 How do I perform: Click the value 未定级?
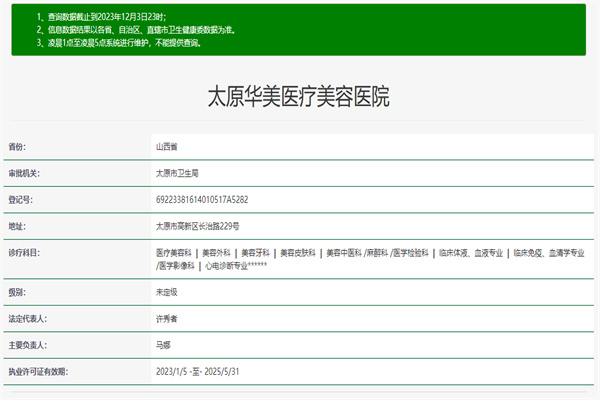tap(166, 292)
